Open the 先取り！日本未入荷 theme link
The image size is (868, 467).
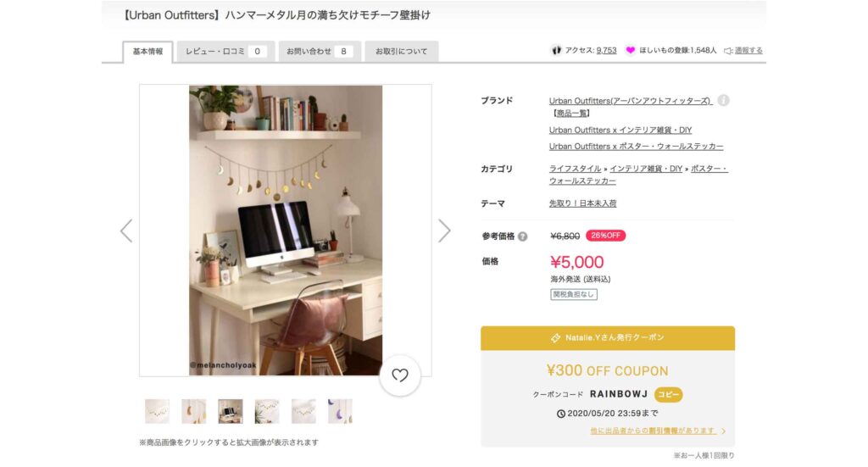tap(582, 203)
